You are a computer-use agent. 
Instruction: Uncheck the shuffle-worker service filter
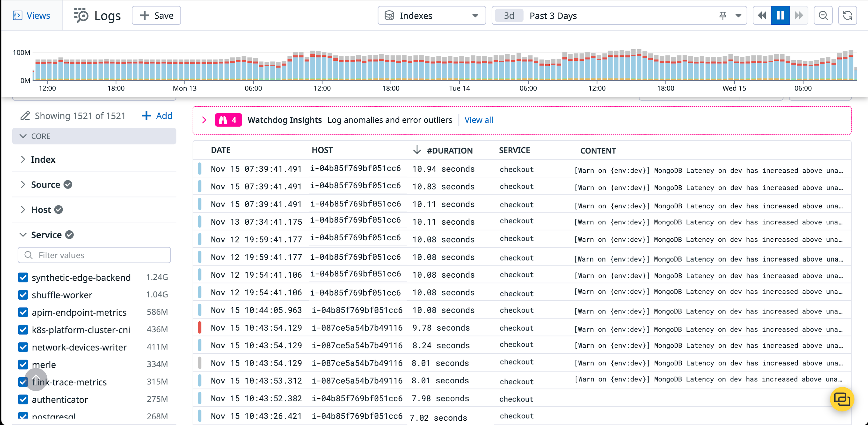point(22,295)
